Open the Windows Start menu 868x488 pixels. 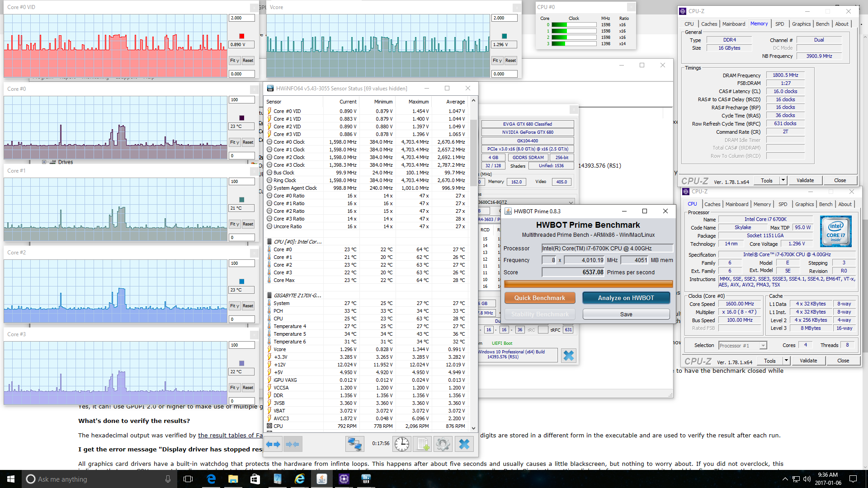click(11, 479)
